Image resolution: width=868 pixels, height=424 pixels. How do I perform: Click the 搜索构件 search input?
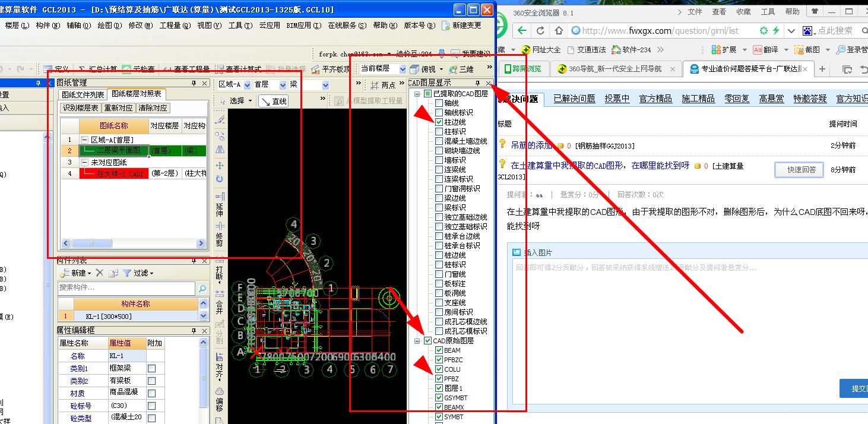(x=126, y=288)
